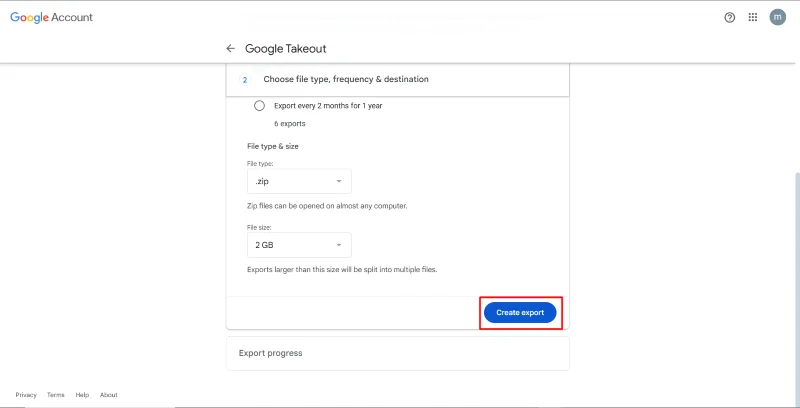This screenshot has height=408, width=800.
Task: Open the File size 2 GB dropdown
Action: (x=299, y=245)
